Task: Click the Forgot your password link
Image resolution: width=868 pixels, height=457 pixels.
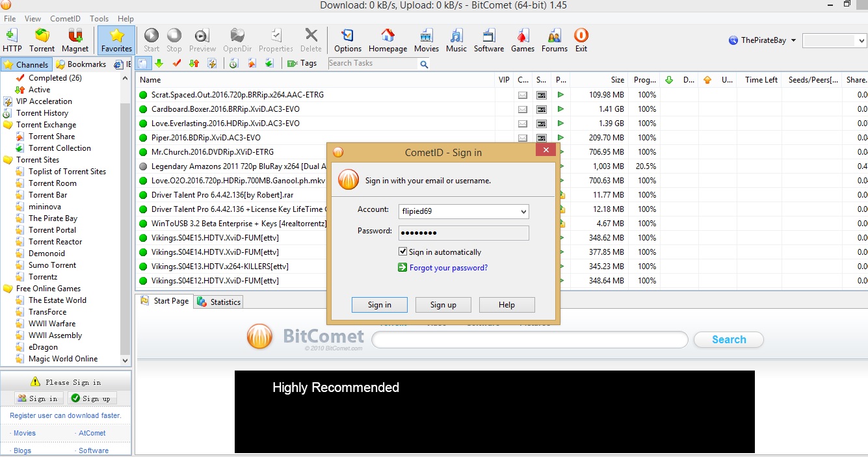Action: [449, 267]
